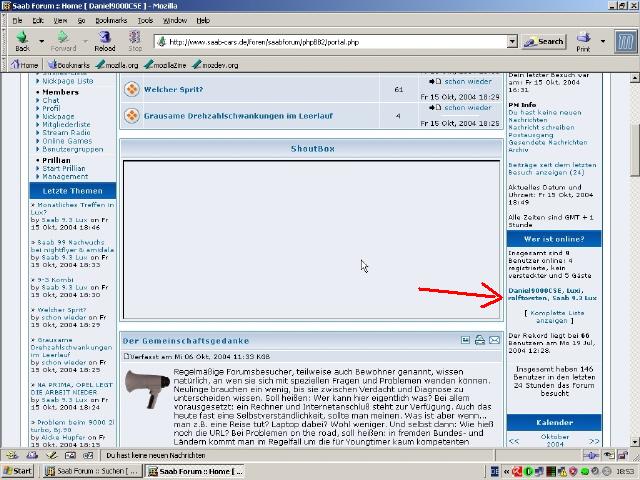Open the Bookmarks menu in menu bar
This screenshot has height=480, width=640.
111,20
